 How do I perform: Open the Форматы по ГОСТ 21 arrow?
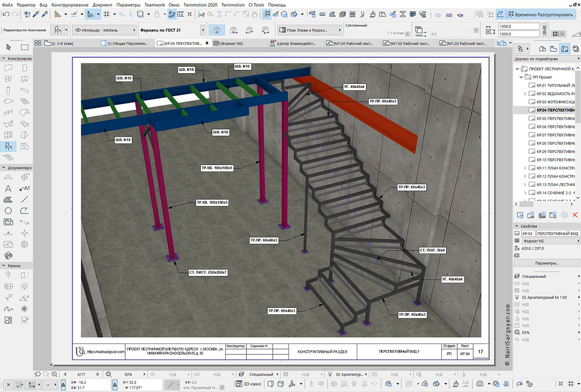coord(203,30)
